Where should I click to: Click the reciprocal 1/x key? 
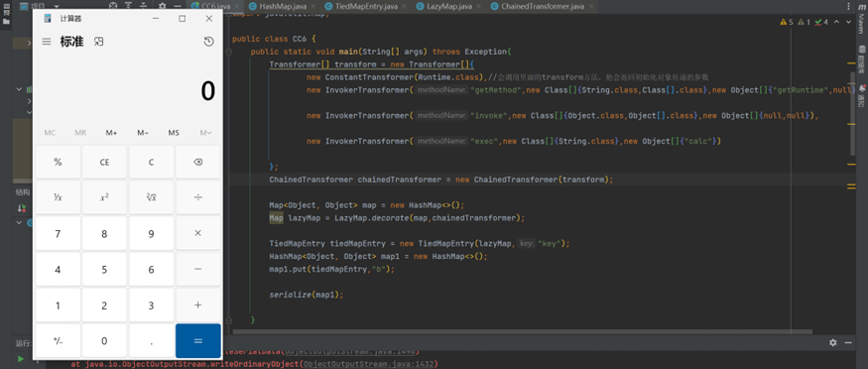click(59, 197)
